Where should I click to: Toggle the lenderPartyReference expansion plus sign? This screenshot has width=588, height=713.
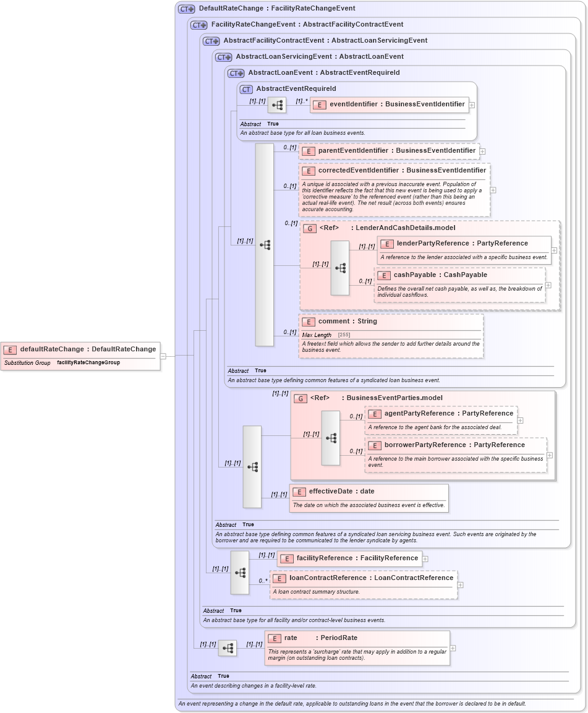coord(555,249)
